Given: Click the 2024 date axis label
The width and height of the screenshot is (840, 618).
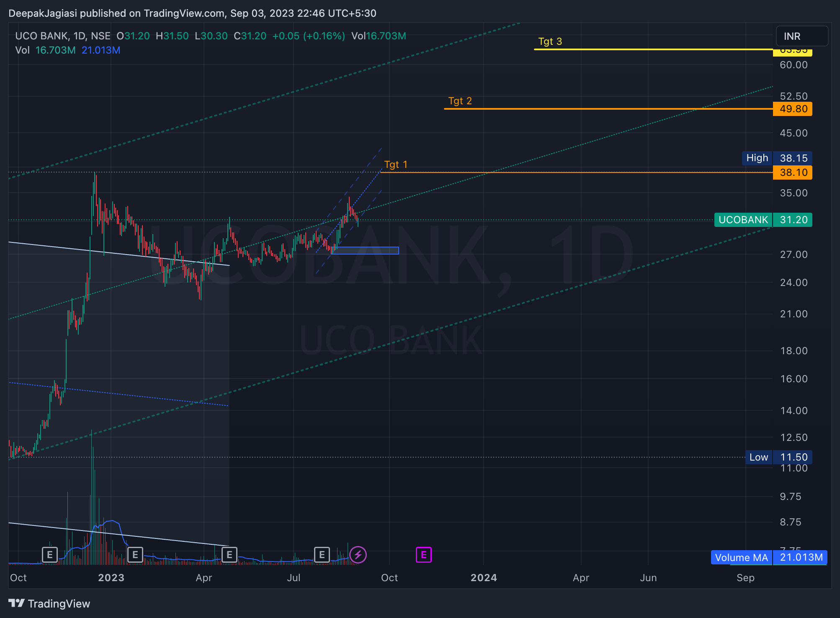Looking at the screenshot, I should [484, 578].
